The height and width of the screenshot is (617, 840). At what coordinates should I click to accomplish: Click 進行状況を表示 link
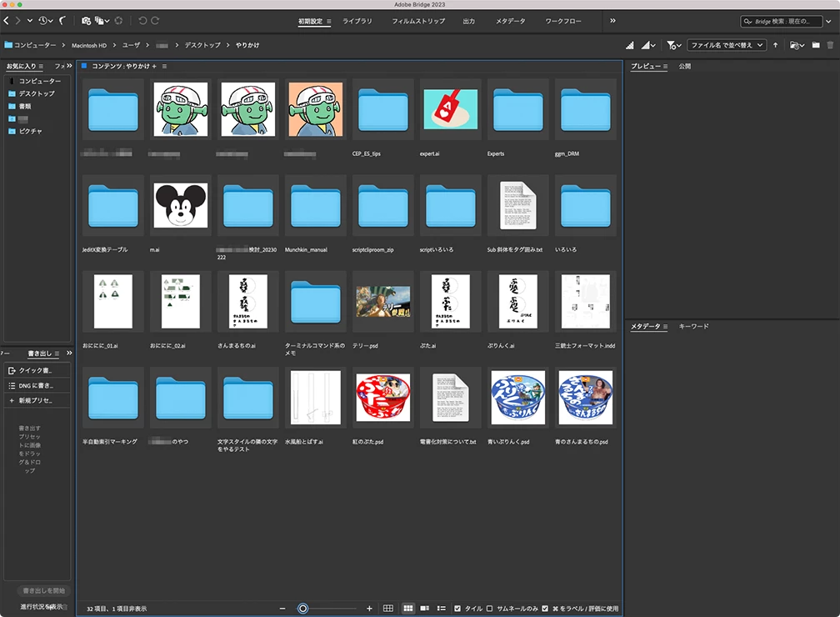[x=42, y=607]
